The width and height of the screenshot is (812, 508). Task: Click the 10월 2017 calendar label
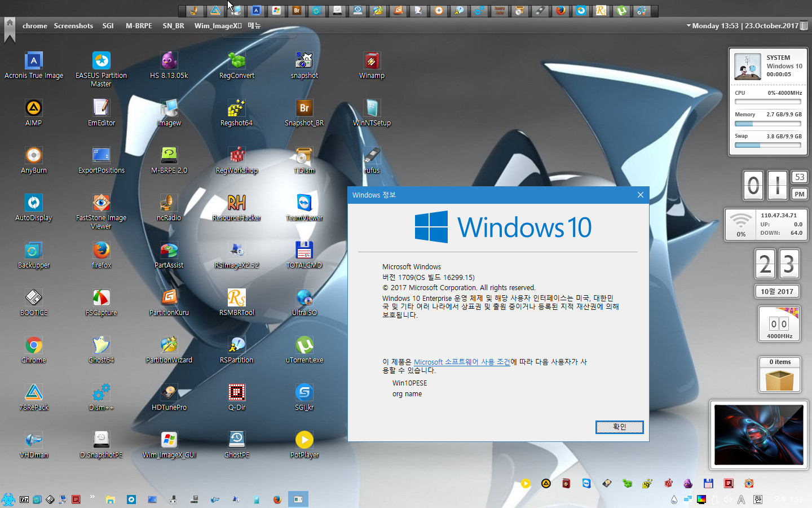777,291
